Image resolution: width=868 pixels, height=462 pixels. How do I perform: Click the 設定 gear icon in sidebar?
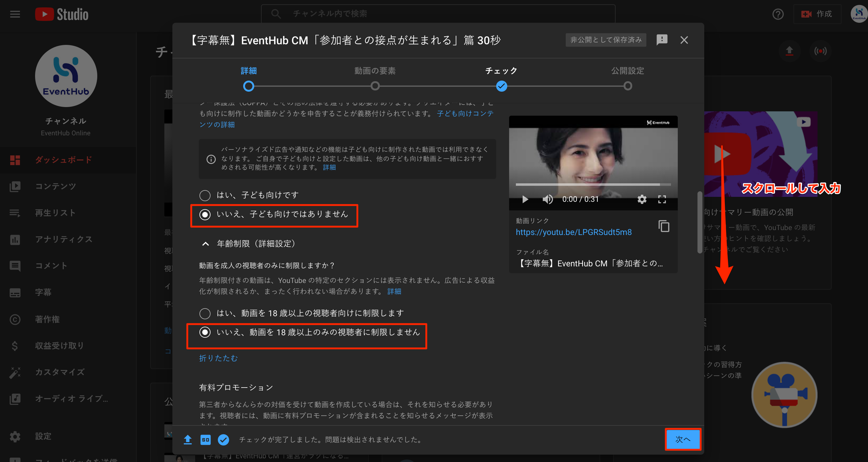click(x=15, y=436)
